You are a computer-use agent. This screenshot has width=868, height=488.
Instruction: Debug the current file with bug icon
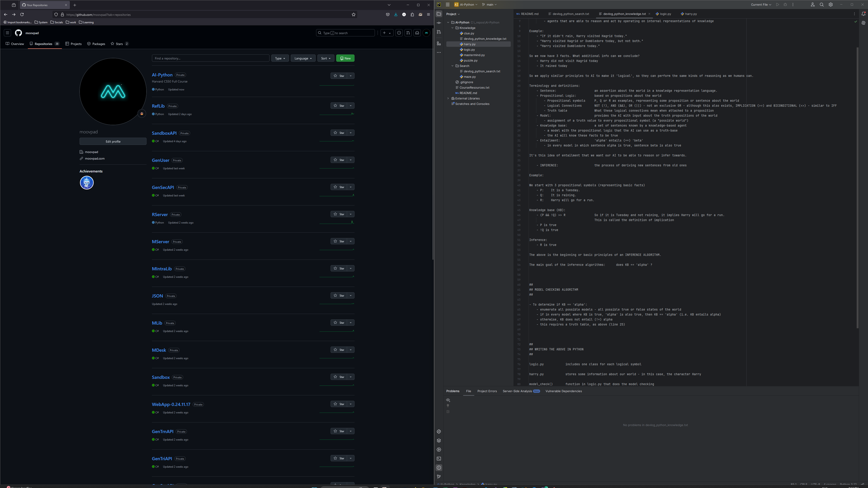pos(785,5)
